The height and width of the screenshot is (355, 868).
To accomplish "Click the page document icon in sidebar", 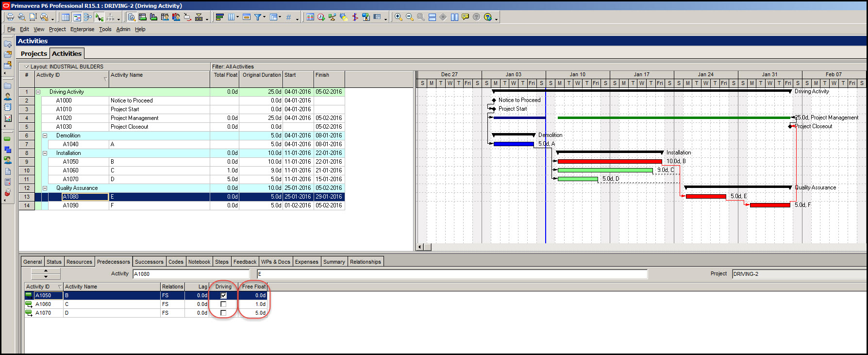I will (8, 171).
